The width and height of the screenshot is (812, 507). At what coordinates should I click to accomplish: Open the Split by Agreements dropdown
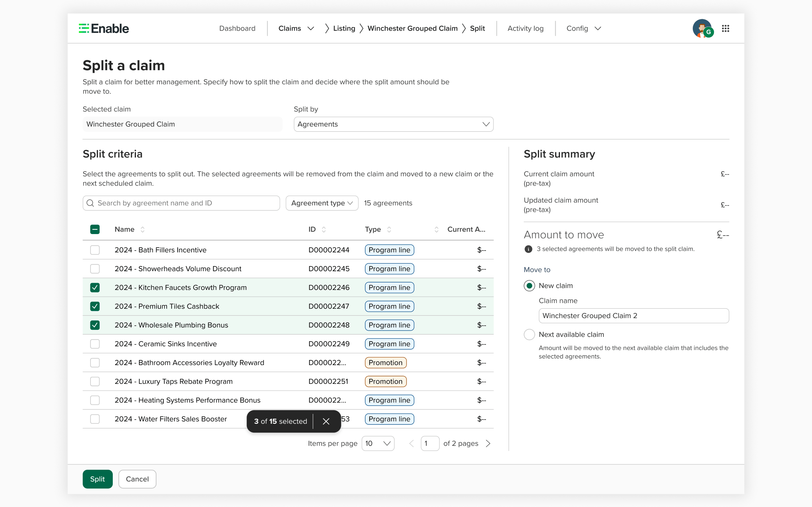(x=393, y=124)
